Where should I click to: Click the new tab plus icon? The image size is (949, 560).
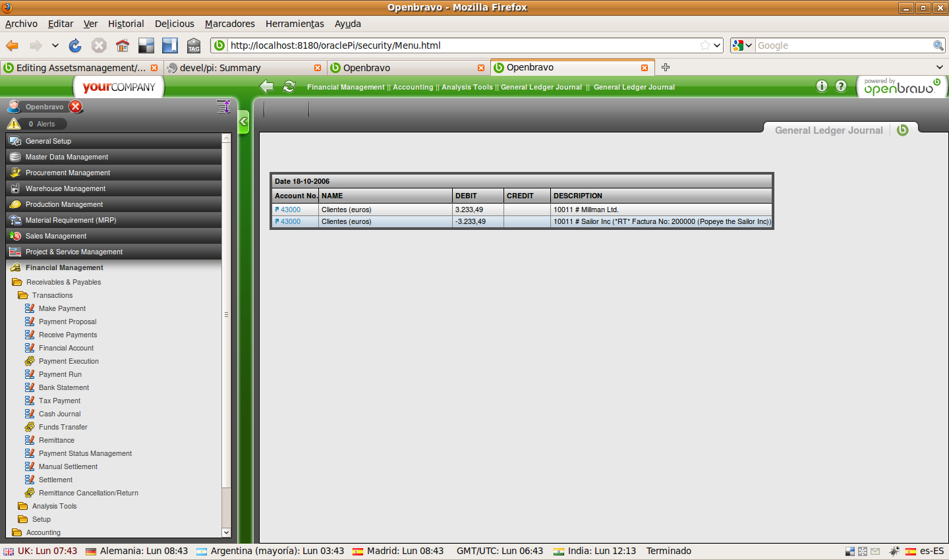[x=666, y=67]
